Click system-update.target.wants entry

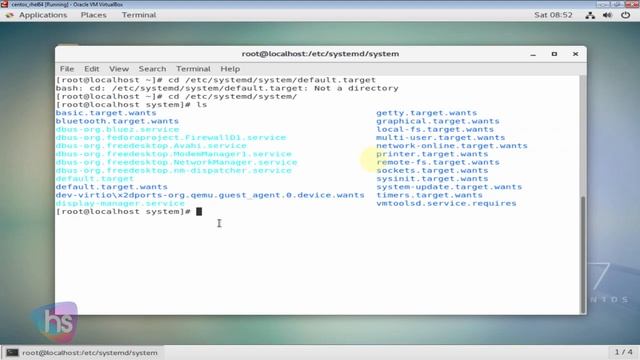(x=449, y=187)
